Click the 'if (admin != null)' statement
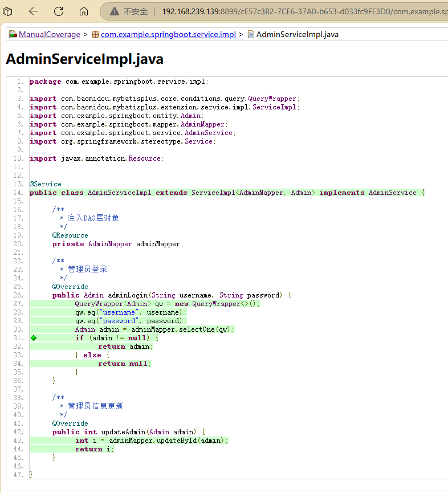 117,338
